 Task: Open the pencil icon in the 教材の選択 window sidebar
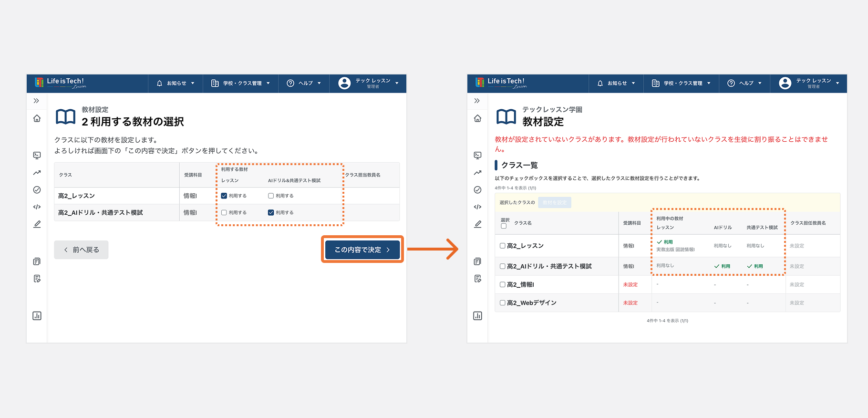(37, 224)
